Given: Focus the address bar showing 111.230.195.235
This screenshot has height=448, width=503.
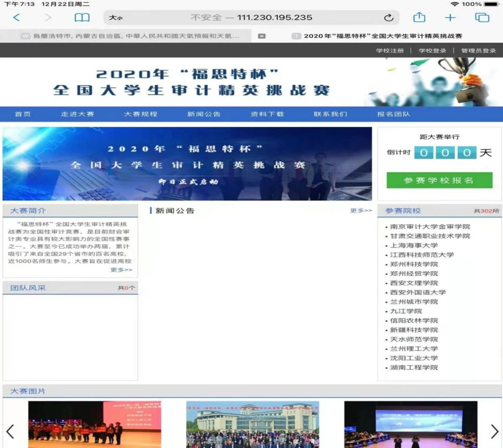Looking at the screenshot, I should 251,18.
